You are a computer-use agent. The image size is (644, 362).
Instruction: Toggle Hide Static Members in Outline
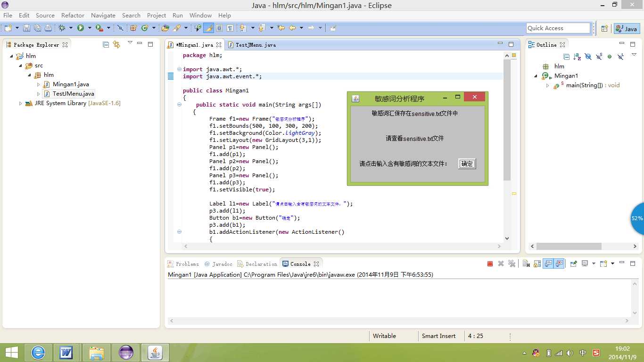click(x=599, y=57)
